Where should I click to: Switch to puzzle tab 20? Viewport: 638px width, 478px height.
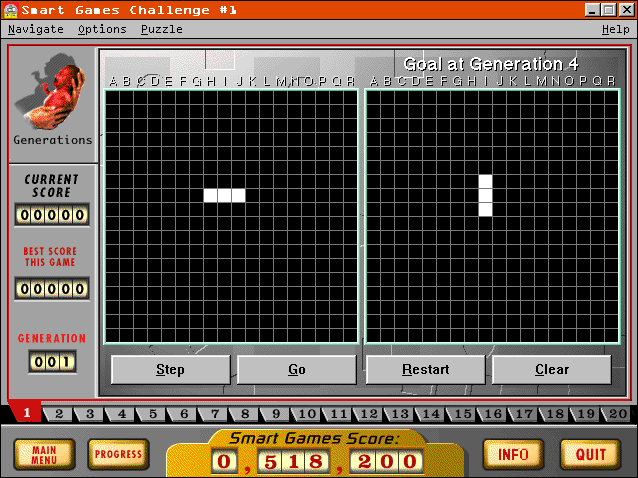(x=618, y=414)
